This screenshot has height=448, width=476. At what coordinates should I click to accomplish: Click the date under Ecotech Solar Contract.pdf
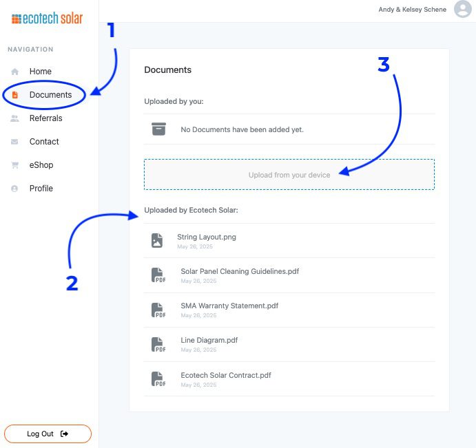[x=198, y=385]
